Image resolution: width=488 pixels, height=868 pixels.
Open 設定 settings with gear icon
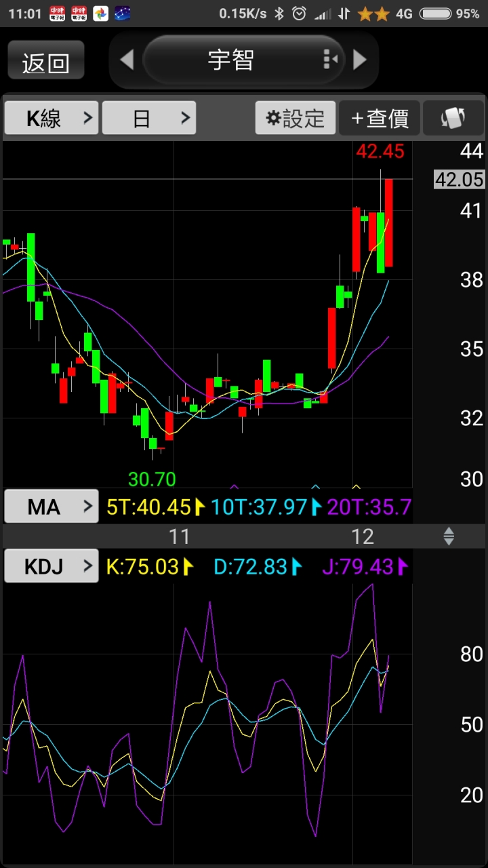pos(296,118)
